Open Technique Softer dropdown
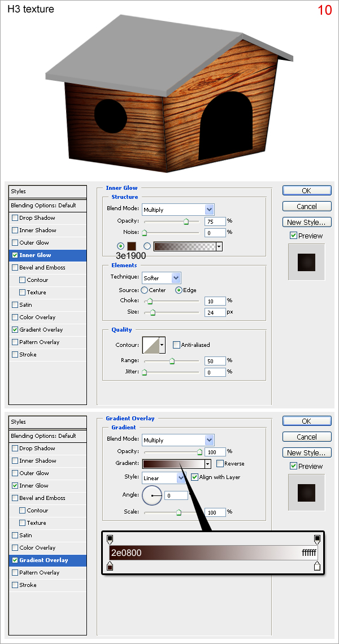The image size is (339, 644). pos(176,277)
